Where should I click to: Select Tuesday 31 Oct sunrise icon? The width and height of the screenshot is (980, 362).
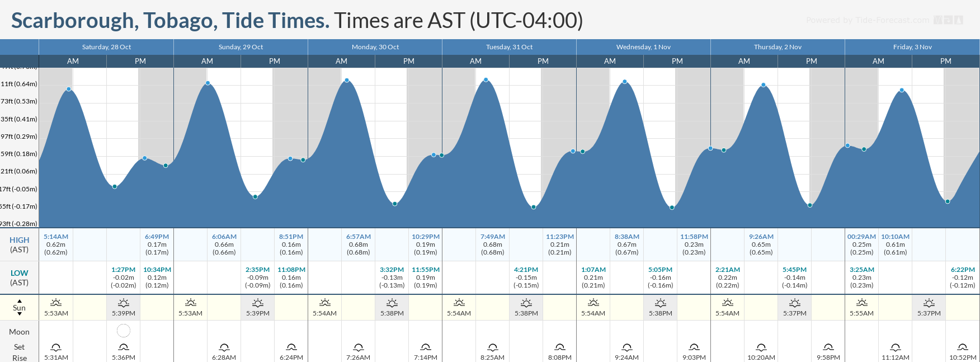(459, 303)
